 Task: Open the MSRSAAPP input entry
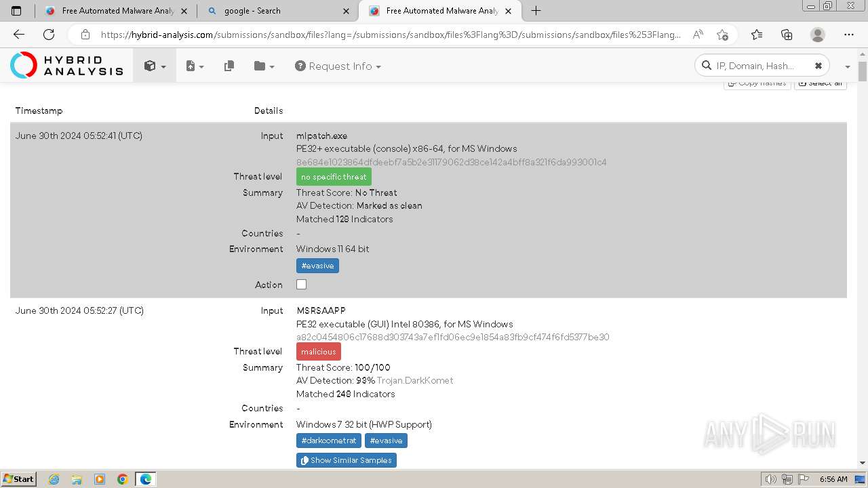(321, 310)
